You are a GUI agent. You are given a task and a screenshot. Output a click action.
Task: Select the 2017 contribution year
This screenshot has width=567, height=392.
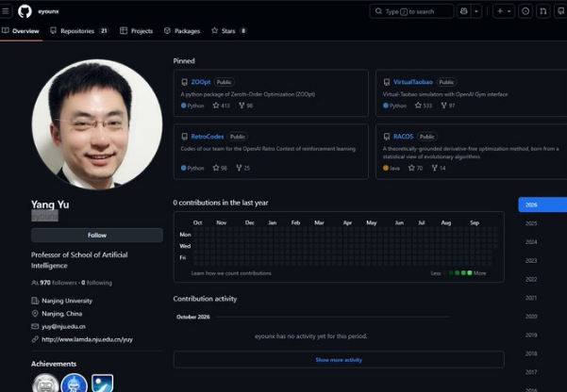coord(531,372)
